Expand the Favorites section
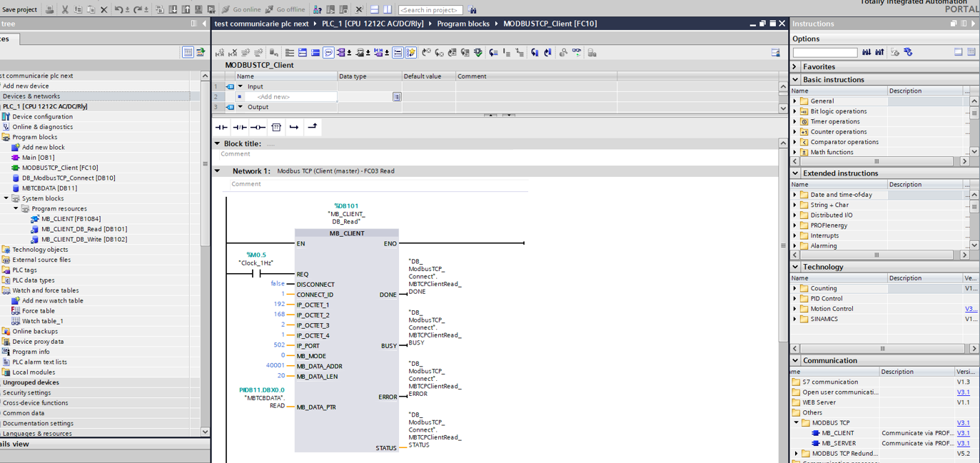 point(795,66)
